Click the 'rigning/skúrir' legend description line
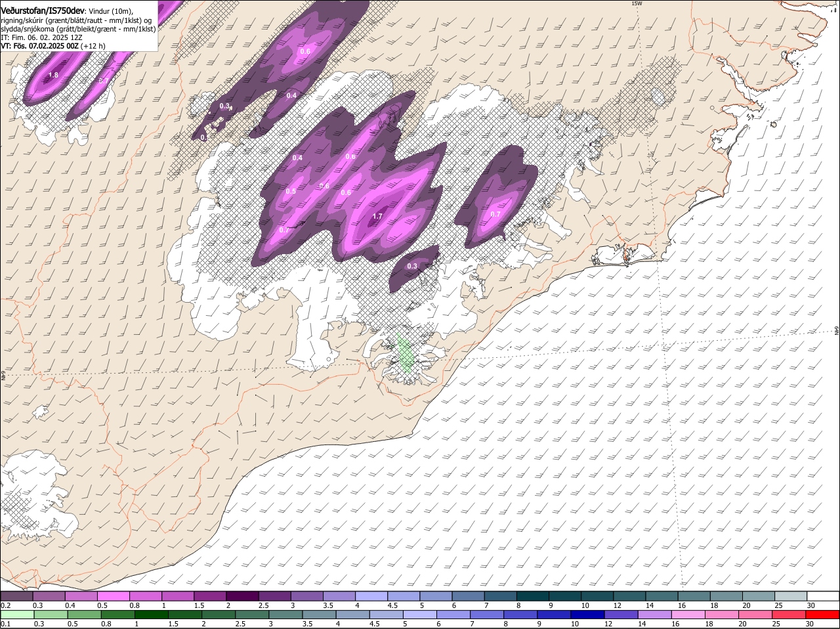 click(76, 20)
